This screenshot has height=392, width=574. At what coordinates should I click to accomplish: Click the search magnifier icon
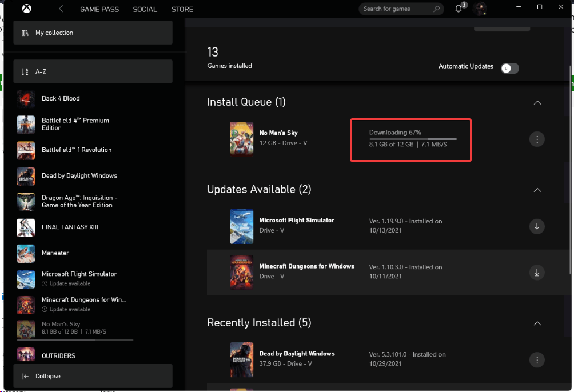pos(436,9)
